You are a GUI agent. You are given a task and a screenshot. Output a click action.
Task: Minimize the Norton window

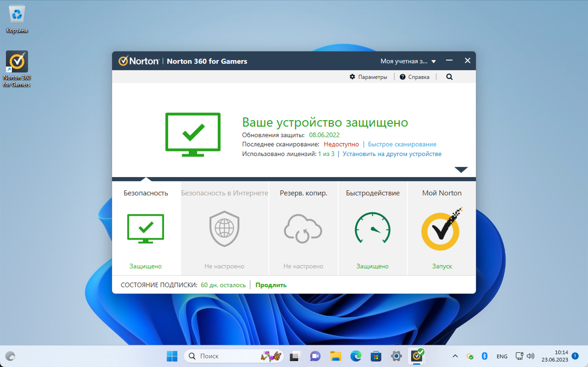[x=449, y=60]
